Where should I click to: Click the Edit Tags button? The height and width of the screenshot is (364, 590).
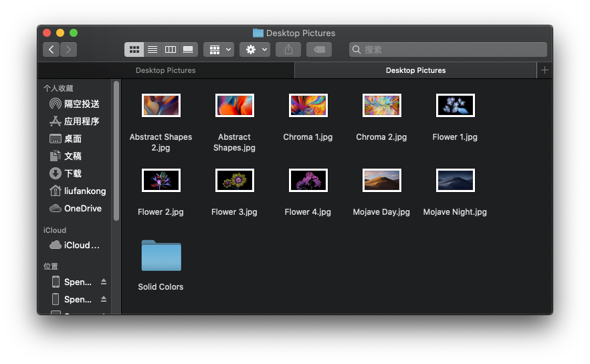319,50
